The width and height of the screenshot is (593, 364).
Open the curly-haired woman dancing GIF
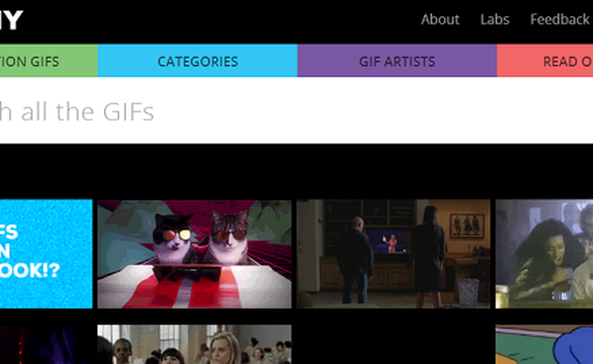point(544,254)
